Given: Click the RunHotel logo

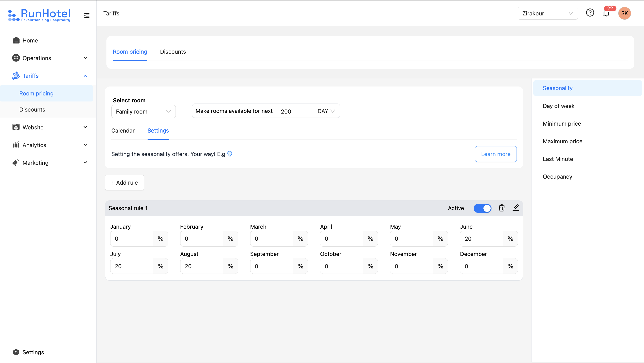Looking at the screenshot, I should (39, 15).
